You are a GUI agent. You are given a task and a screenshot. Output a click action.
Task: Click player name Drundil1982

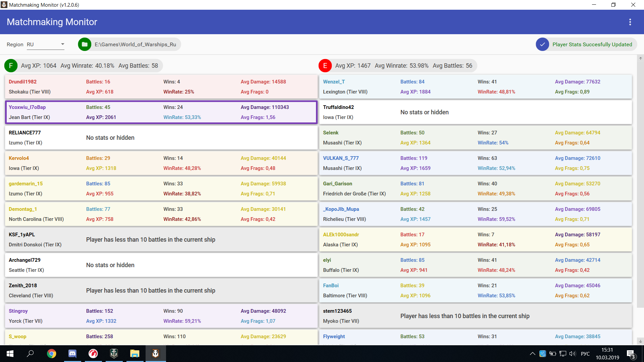22,82
